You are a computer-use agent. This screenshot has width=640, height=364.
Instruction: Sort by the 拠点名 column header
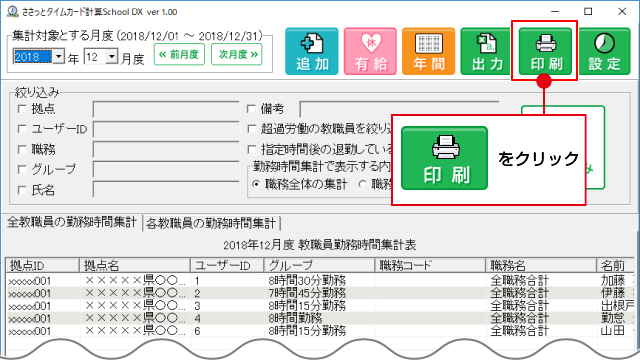point(135,266)
